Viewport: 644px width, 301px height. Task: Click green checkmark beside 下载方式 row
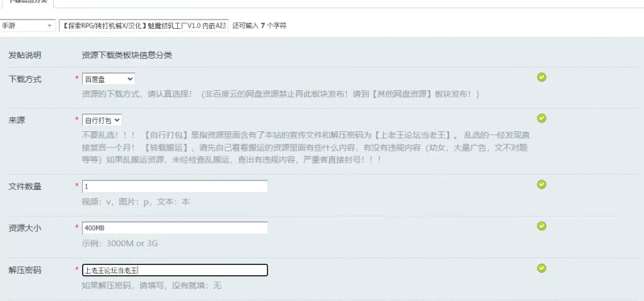(x=541, y=77)
